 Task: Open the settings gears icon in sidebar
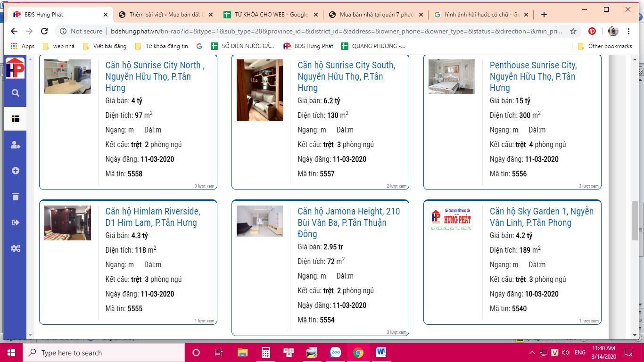coord(15,248)
